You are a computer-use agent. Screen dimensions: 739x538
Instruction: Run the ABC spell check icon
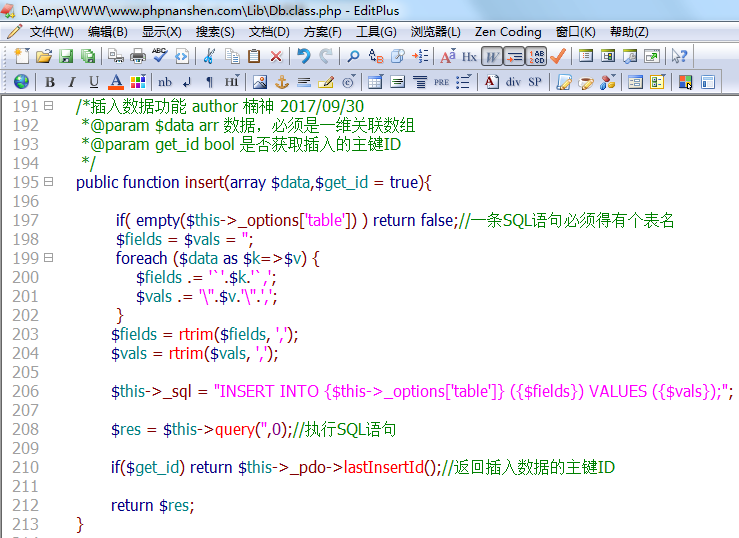click(x=160, y=57)
